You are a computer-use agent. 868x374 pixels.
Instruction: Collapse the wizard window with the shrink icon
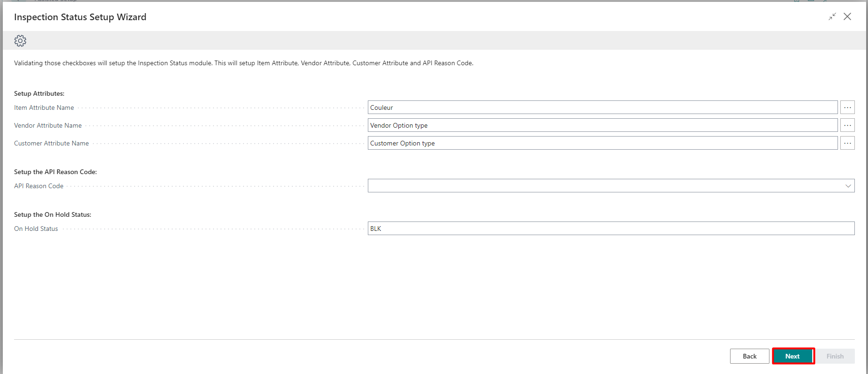pos(832,17)
